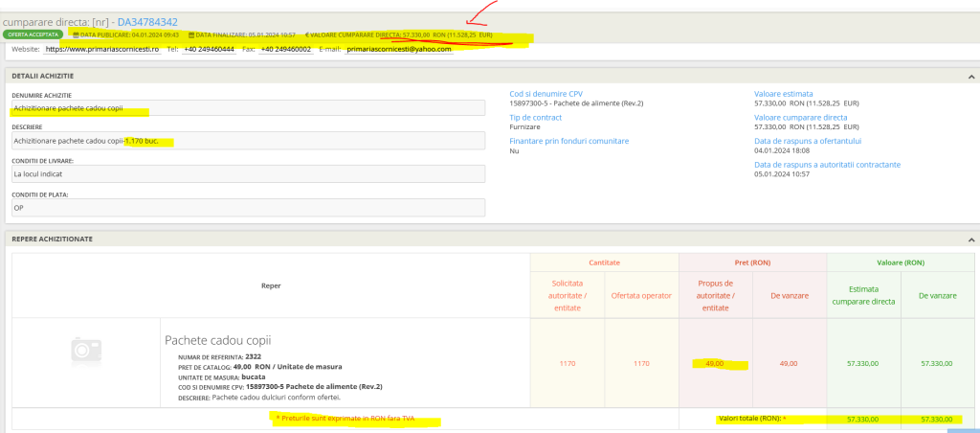The image size is (980, 433).
Task: Click the Conditii de Plata field
Action: [x=249, y=207]
